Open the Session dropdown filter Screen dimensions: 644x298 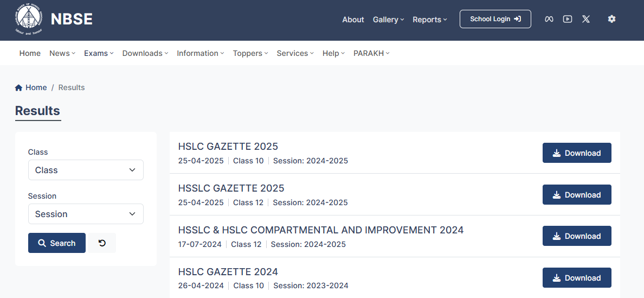(x=86, y=214)
